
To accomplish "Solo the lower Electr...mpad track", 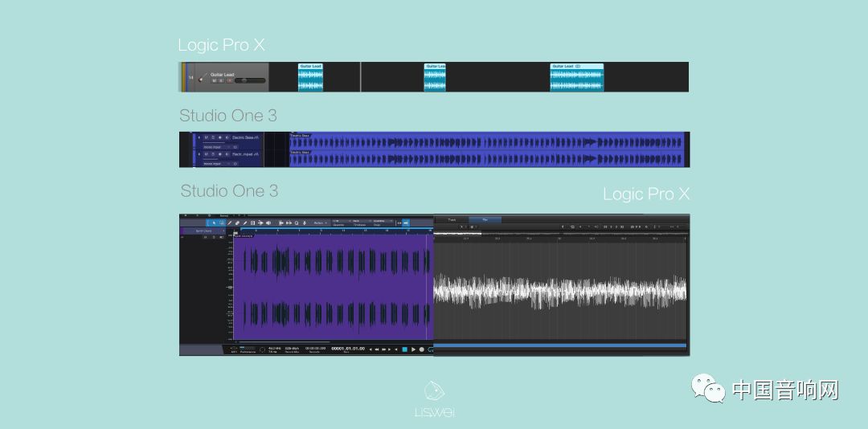I will tap(213, 154).
